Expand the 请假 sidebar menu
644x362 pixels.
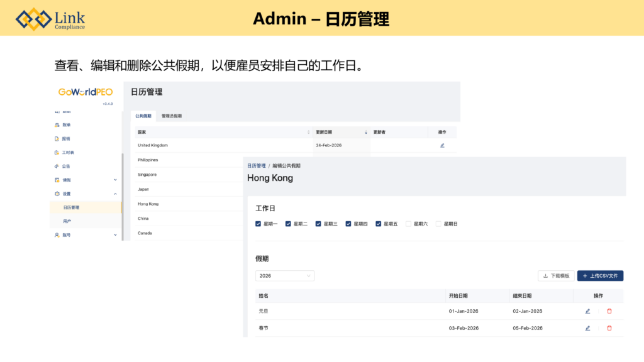[x=115, y=180]
